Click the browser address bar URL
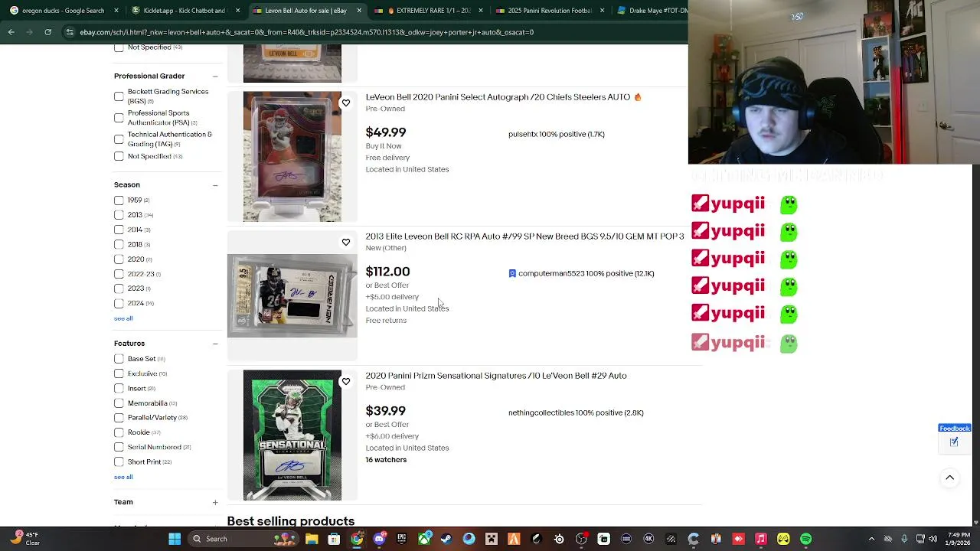The image size is (980, 551). pos(306,32)
